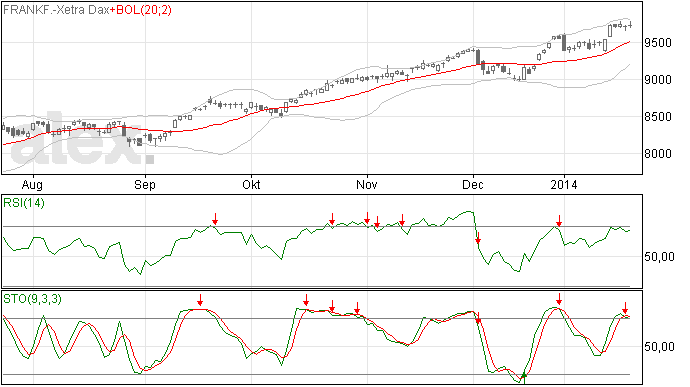Select the Sep label on time axis

145,184
